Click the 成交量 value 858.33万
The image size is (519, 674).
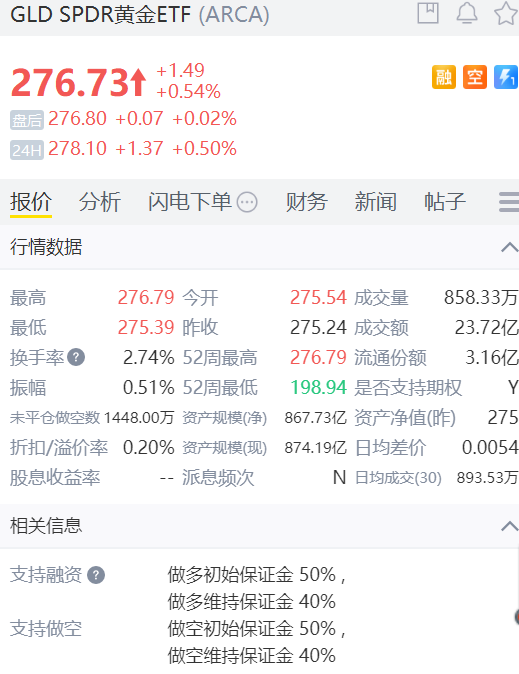tap(481, 297)
